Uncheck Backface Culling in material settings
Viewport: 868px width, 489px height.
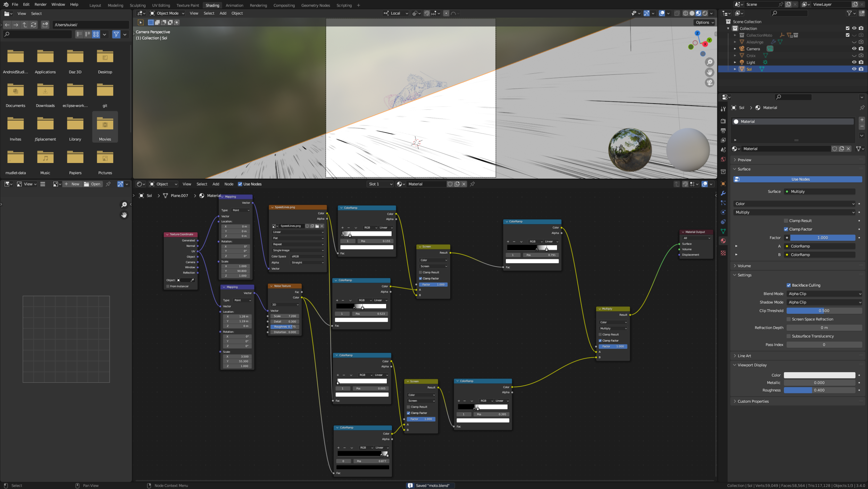click(x=788, y=285)
